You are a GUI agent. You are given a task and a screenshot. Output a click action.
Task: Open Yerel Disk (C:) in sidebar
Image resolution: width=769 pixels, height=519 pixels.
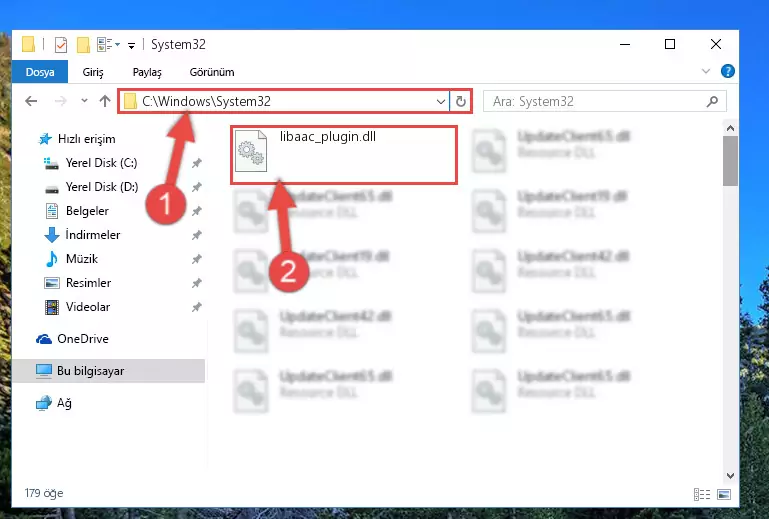coord(102,163)
